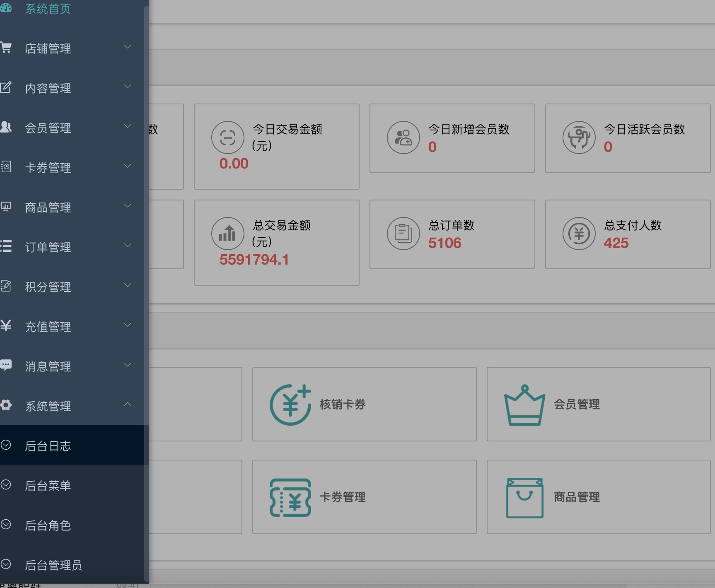Expand the 内容管理 chevron
Screen dimensions: 715x588
tap(128, 87)
